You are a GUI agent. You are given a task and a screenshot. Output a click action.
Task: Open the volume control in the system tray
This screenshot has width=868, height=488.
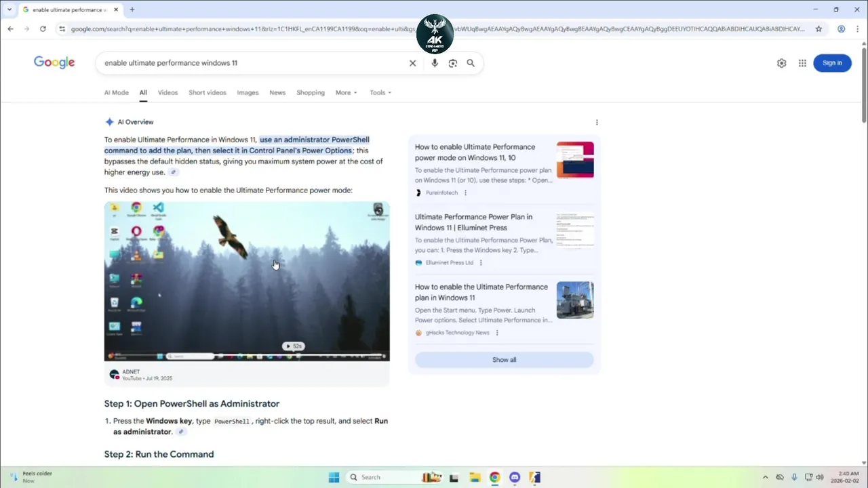pos(820,477)
